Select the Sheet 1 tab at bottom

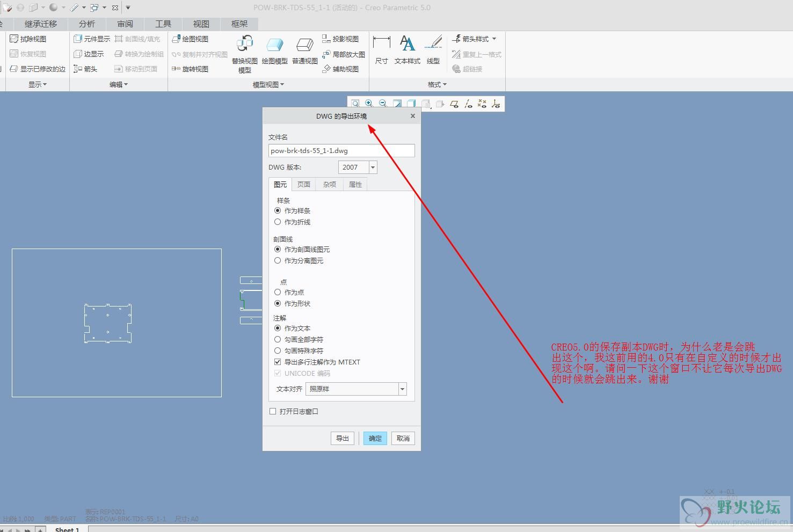67,529
